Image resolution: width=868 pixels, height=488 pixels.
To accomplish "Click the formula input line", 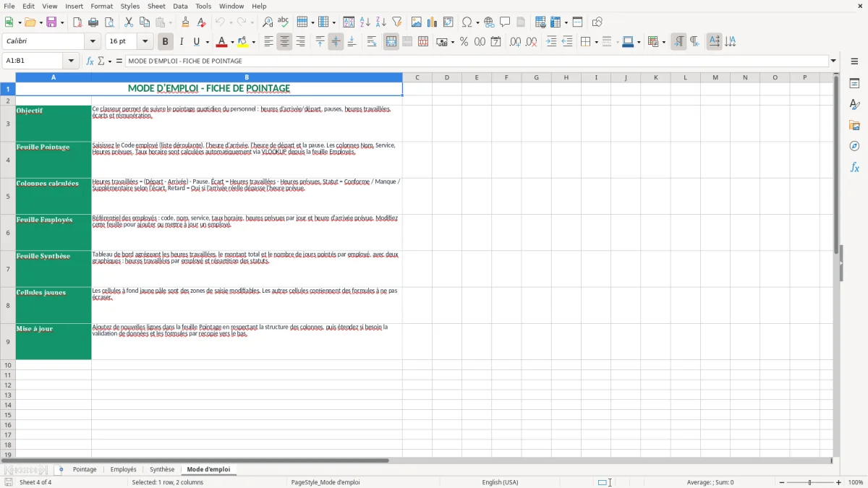I will [x=477, y=61].
